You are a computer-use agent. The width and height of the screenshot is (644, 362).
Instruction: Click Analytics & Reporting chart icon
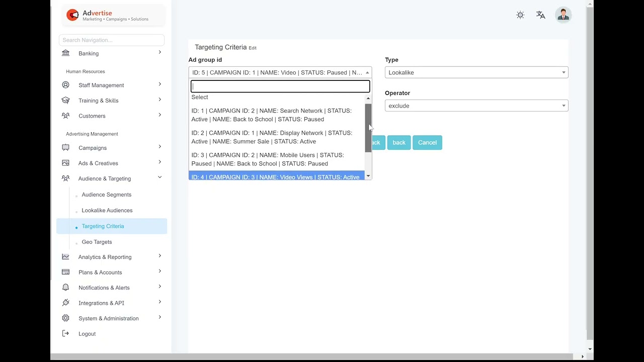[65, 257]
